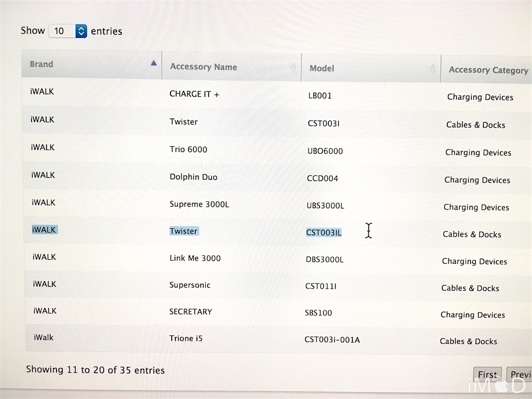Click Cables & Docks in Supersonic row
The width and height of the screenshot is (532, 399).
click(x=470, y=288)
